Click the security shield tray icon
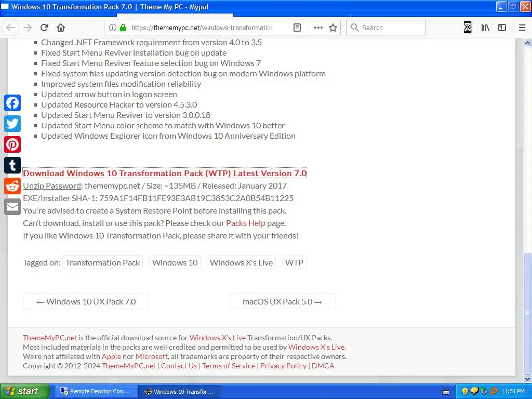The width and height of the screenshot is (532, 399). coord(465,392)
